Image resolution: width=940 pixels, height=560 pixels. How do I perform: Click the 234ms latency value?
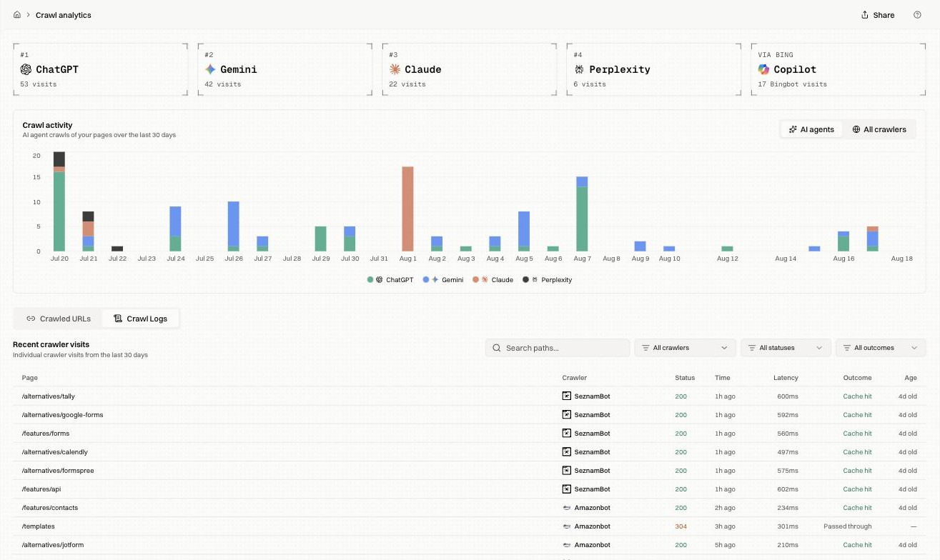[x=788, y=508]
